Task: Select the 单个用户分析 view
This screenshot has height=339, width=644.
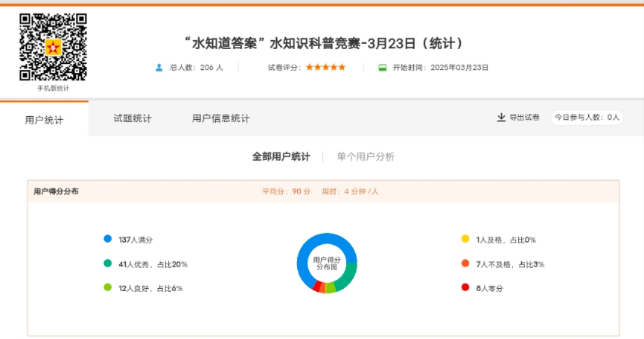Action: pos(365,157)
